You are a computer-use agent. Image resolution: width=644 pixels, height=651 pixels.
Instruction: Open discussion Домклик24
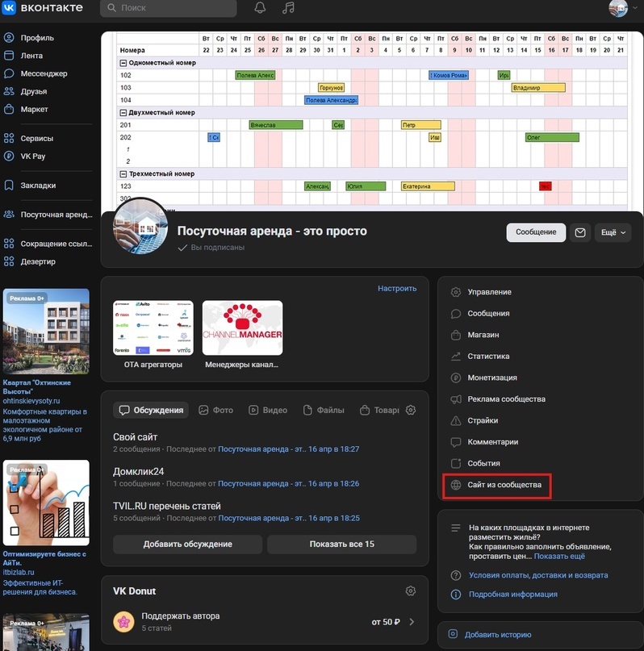point(138,472)
